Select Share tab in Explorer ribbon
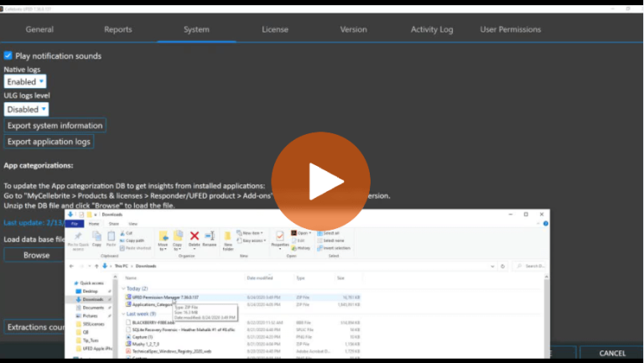Viewport: 644px width, 363px height. tap(114, 223)
